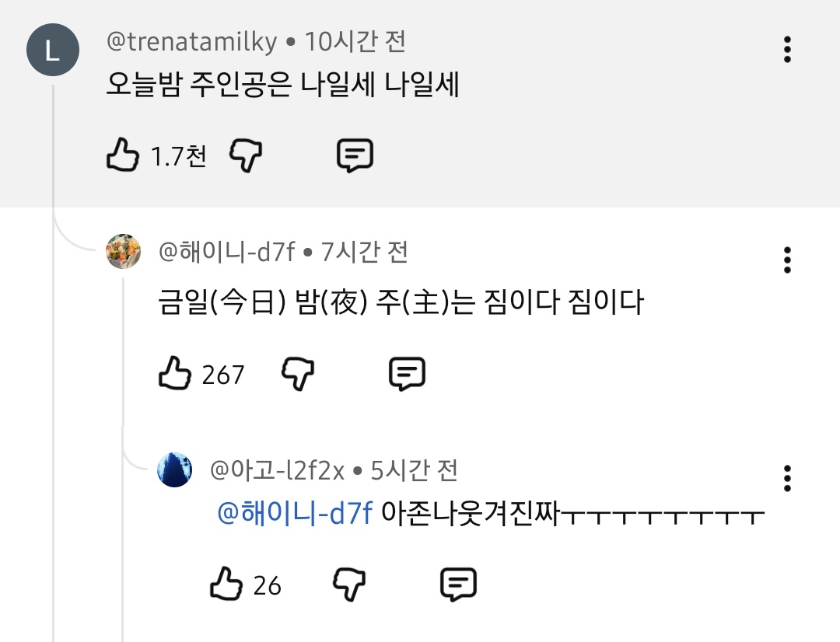Tap the @아고-l2f2x profile avatar
The width and height of the screenshot is (840, 642).
(x=175, y=469)
